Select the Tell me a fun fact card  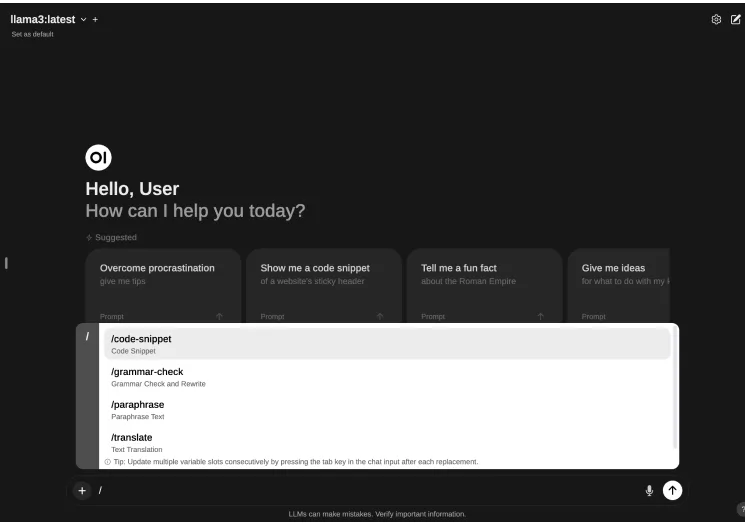[484, 286]
